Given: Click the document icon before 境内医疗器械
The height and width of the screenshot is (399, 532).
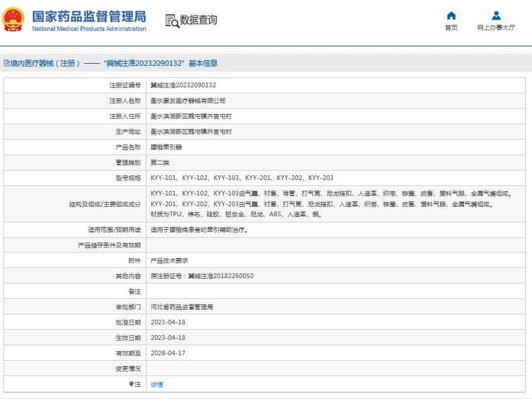Looking at the screenshot, I should (7, 63).
